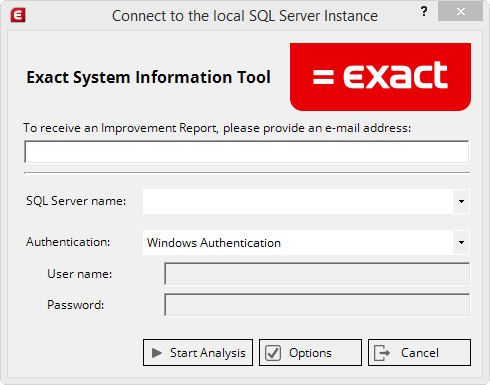Click the User name text field
This screenshot has height=385, width=490.
tap(317, 274)
